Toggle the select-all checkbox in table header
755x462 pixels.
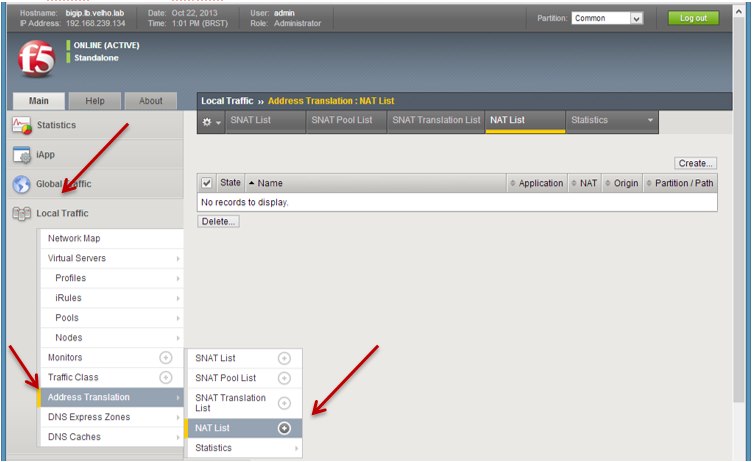pos(207,183)
